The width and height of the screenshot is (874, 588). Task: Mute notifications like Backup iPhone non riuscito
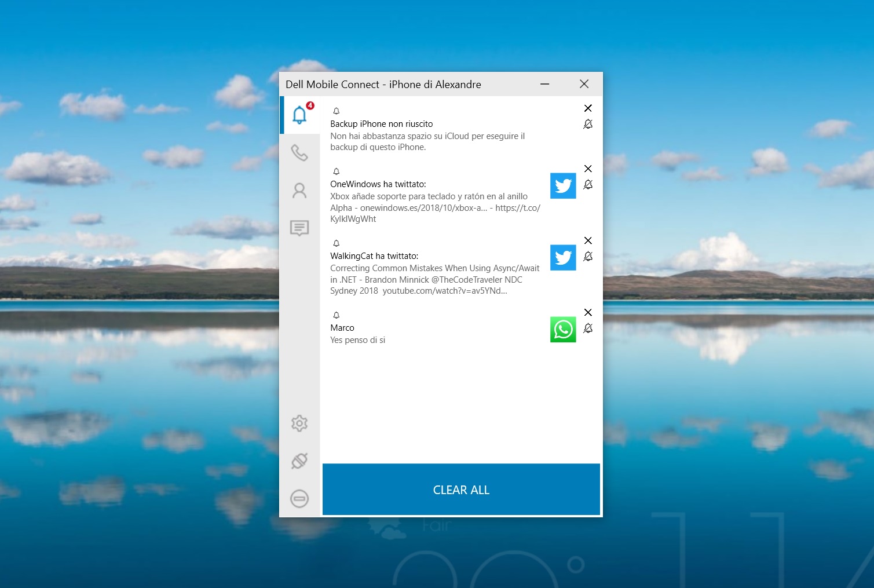pos(588,124)
